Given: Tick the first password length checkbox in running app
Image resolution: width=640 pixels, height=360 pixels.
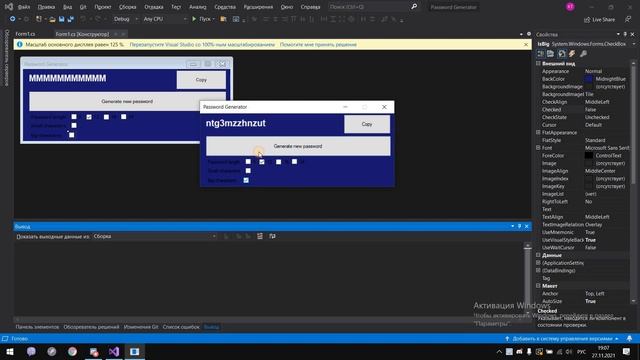Looking at the screenshot, I should pos(248,162).
